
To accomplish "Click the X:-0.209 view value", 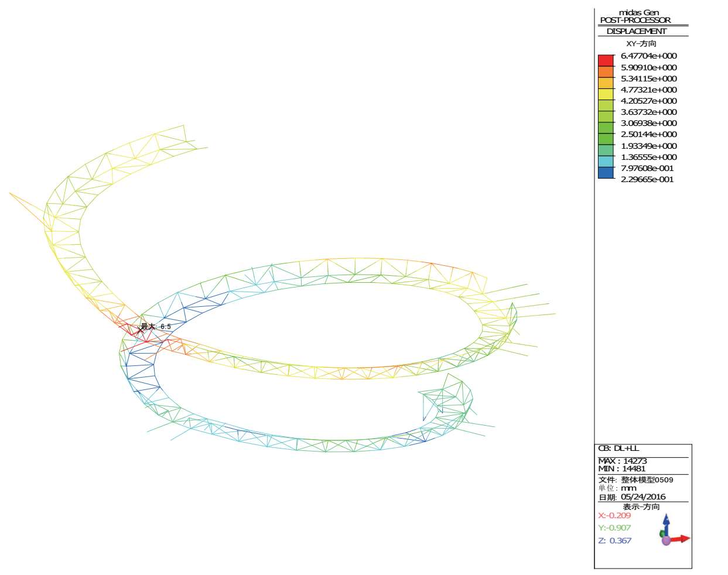I will coord(614,515).
